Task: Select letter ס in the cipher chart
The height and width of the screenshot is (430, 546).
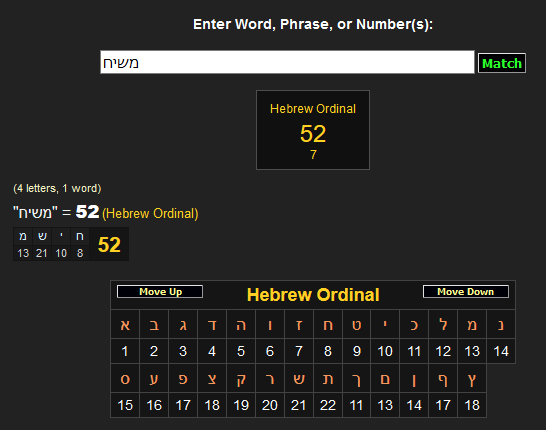Action: click(x=125, y=379)
